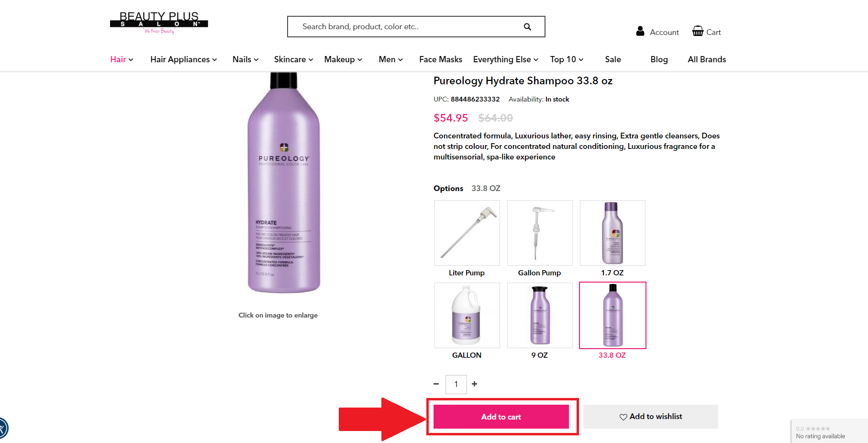Expand the Skincare dropdown menu
Image resolution: width=868 pixels, height=443 pixels.
(293, 59)
